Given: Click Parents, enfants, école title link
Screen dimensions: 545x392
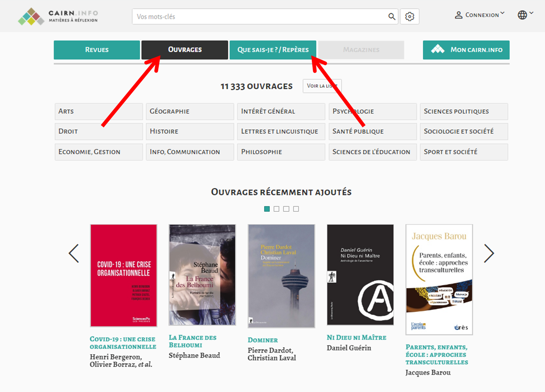Looking at the screenshot, I should (437, 355).
